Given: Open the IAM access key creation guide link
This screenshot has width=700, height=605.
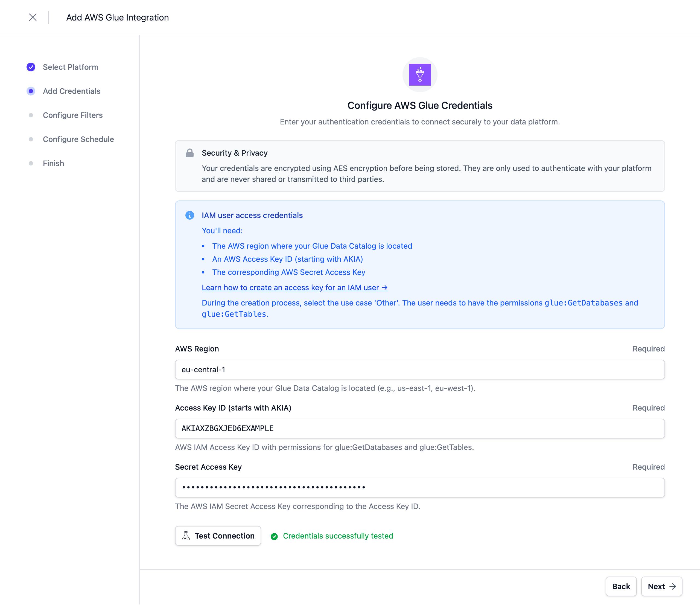Looking at the screenshot, I should tap(294, 288).
